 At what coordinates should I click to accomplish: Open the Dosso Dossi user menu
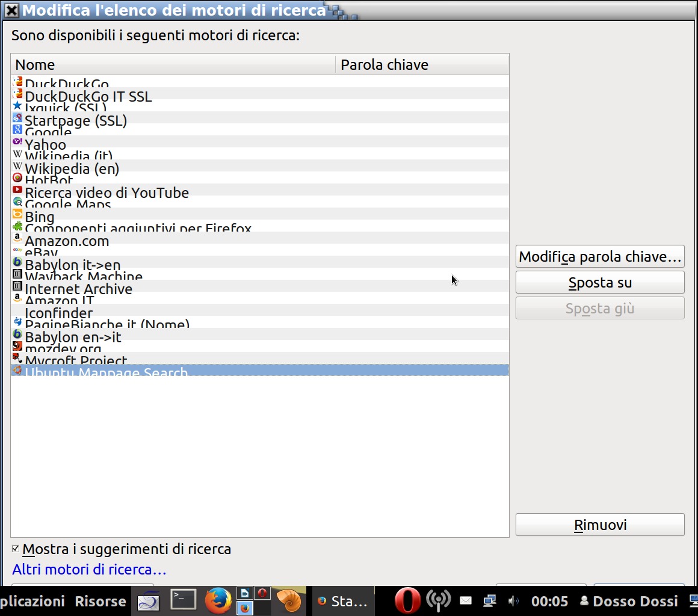pyautogui.click(x=629, y=602)
